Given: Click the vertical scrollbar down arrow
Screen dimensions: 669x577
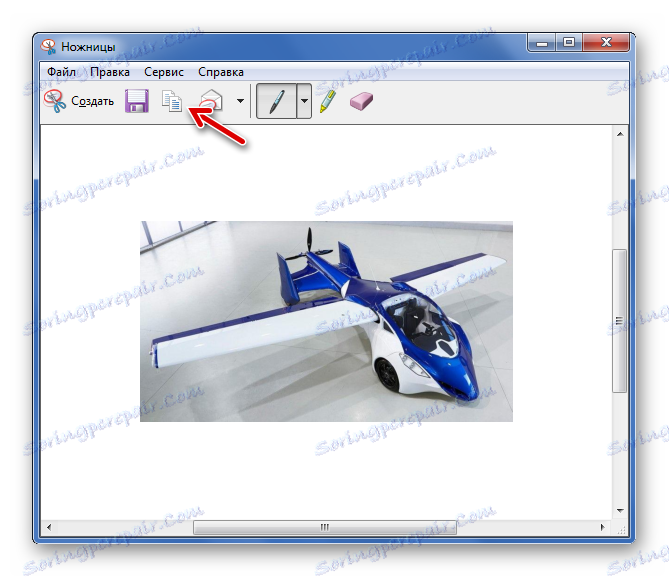Looking at the screenshot, I should click(x=620, y=510).
